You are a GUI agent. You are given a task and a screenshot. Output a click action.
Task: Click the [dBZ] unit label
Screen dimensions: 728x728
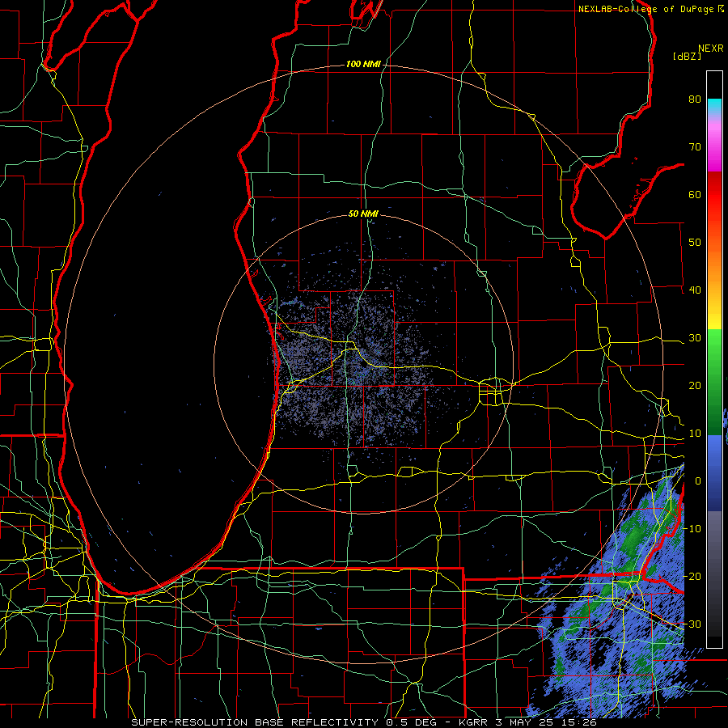click(x=687, y=56)
